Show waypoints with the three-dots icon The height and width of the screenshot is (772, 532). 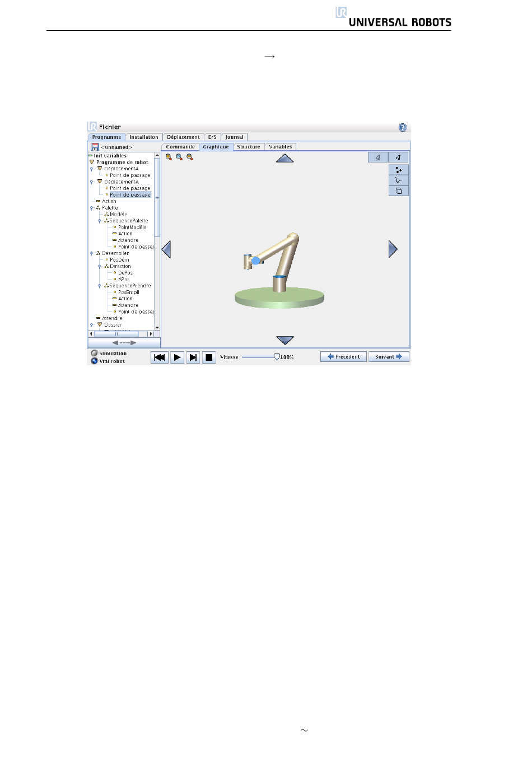398,170
